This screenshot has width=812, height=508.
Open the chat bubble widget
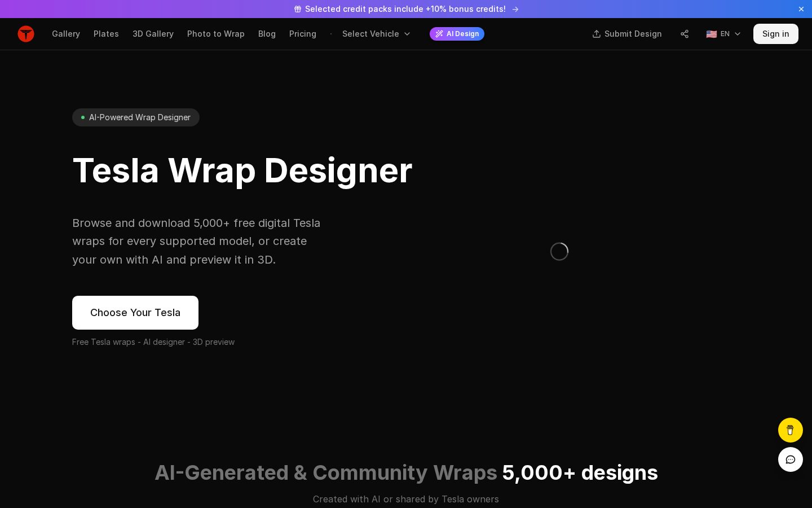tap(791, 459)
